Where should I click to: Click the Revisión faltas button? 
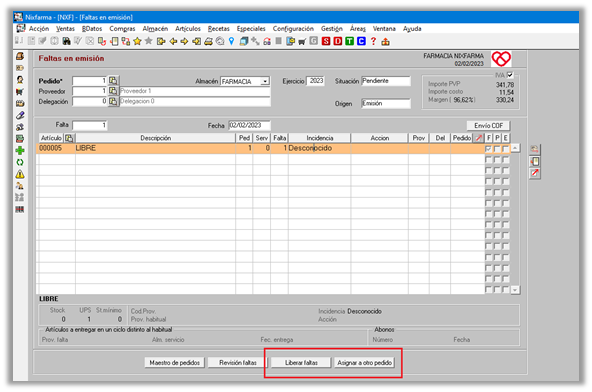[238, 363]
